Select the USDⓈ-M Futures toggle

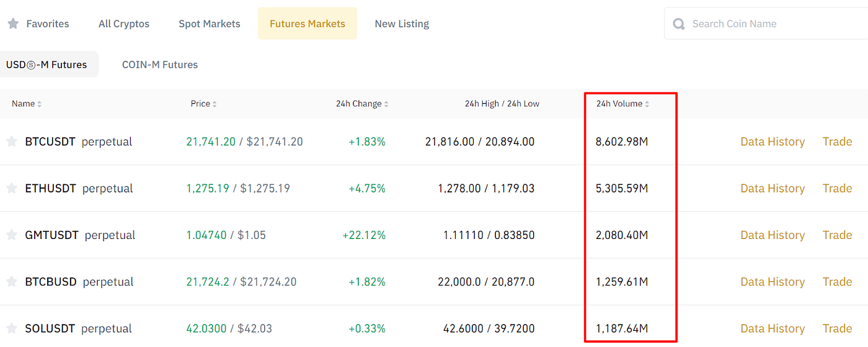click(x=46, y=65)
